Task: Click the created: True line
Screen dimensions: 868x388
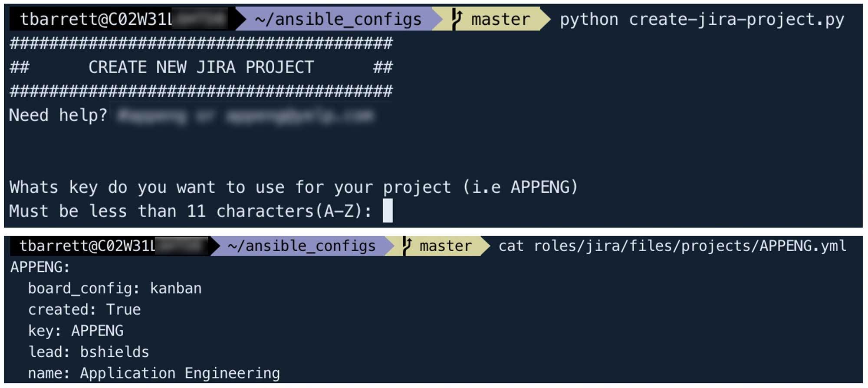Action: (85, 309)
